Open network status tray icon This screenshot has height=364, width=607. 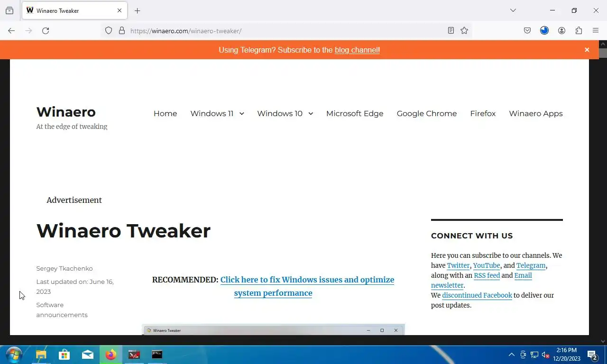(x=534, y=355)
